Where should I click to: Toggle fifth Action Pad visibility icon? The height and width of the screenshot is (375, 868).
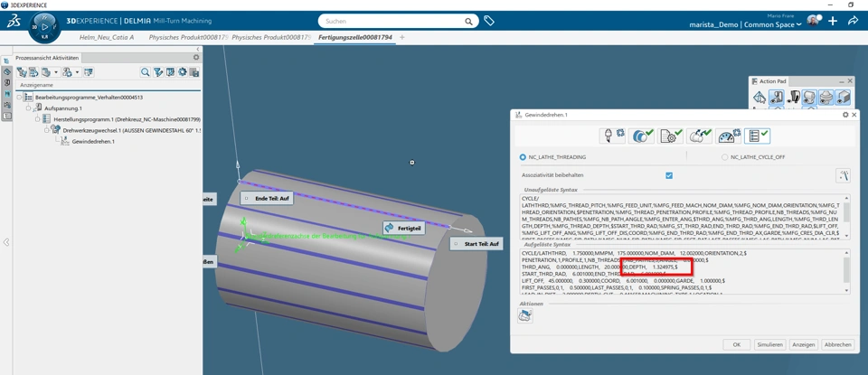[x=826, y=98]
